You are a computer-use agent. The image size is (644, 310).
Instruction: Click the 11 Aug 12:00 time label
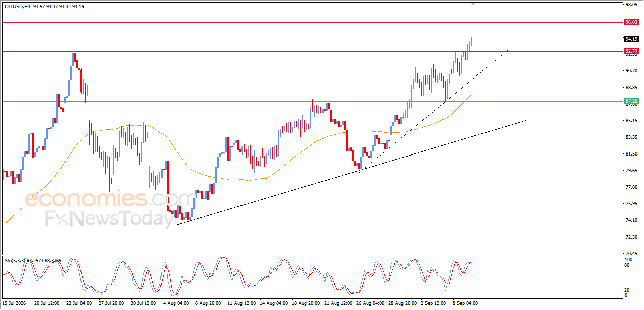240,303
